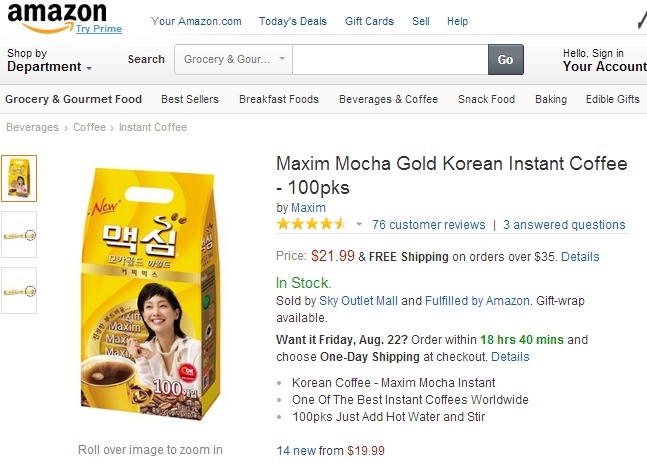Screen dimensions: 647x465
Task: Open the Gift Cards menu item
Action: click(x=369, y=21)
